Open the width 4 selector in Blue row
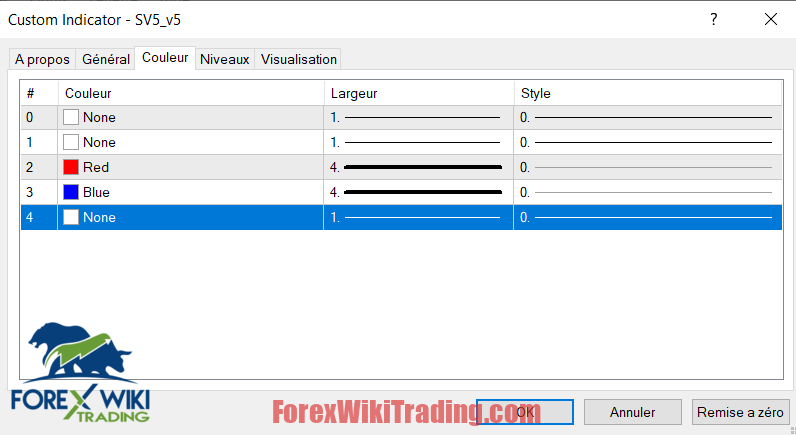Screen dimensions: 796x435 418,192
